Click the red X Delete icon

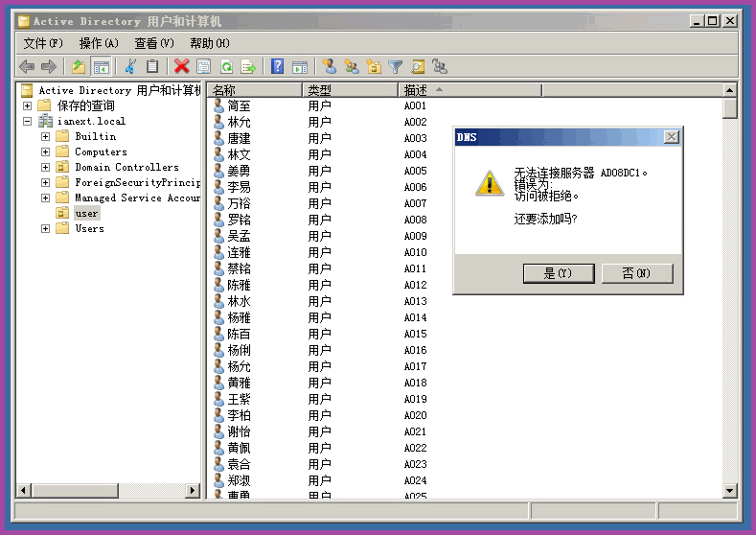coord(182,66)
